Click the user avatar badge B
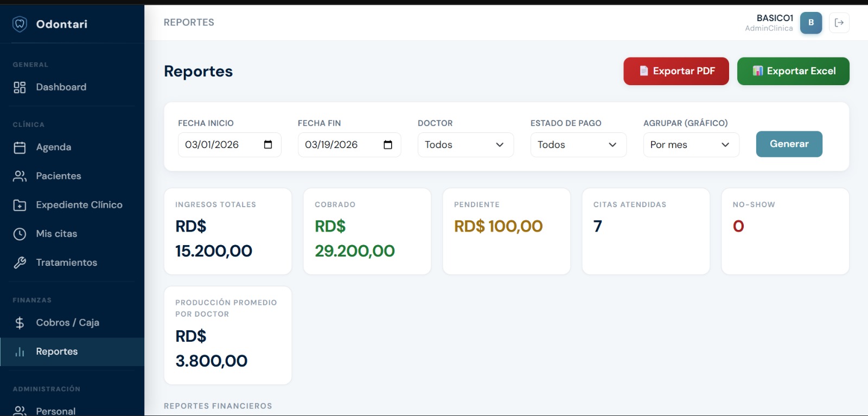Screen dimensions: 868x416 click(810, 23)
